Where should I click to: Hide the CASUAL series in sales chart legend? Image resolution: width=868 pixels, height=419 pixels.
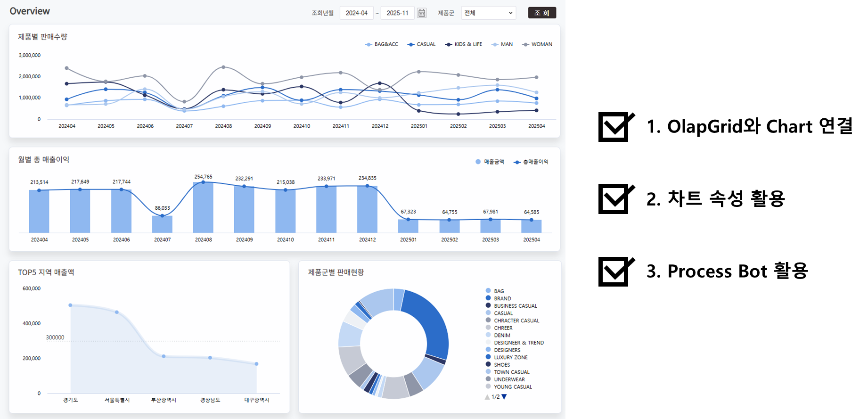pos(411,44)
